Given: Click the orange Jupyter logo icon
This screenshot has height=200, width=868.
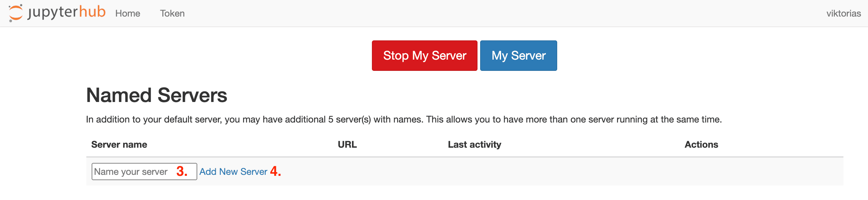Looking at the screenshot, I should pyautogui.click(x=15, y=13).
